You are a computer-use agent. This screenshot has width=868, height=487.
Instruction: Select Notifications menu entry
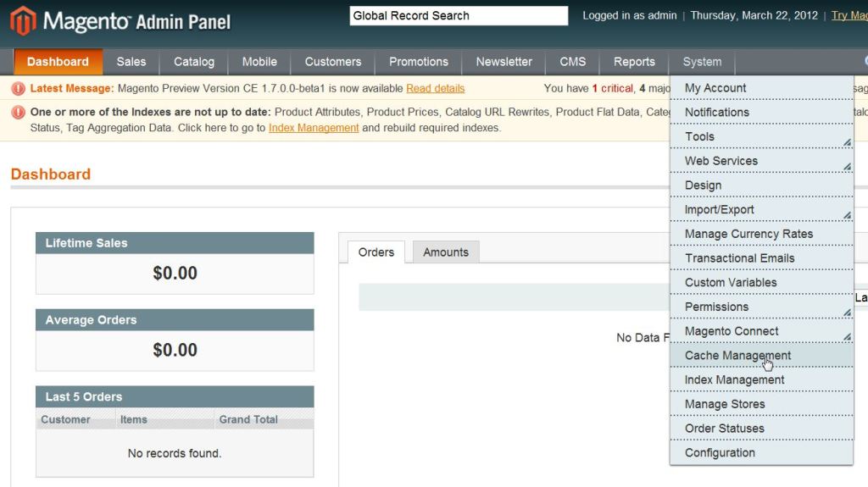[761, 113]
